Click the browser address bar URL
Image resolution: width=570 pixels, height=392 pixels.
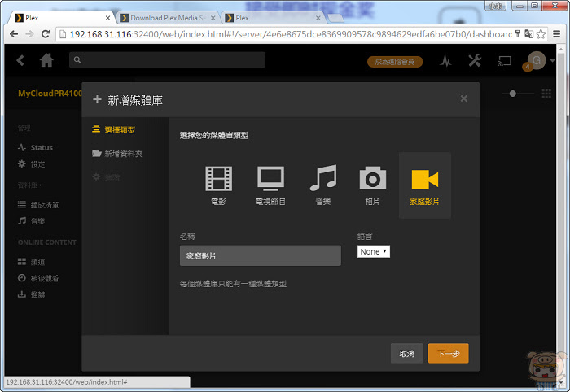[291, 34]
